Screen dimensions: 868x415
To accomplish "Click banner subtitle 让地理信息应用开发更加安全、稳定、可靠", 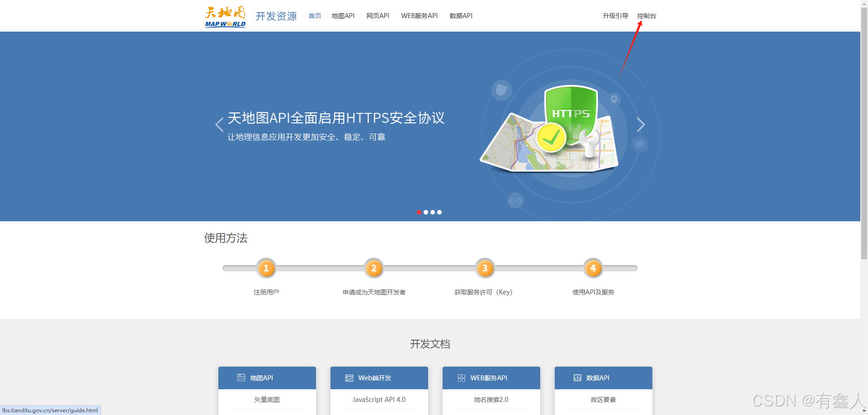I will pos(306,137).
